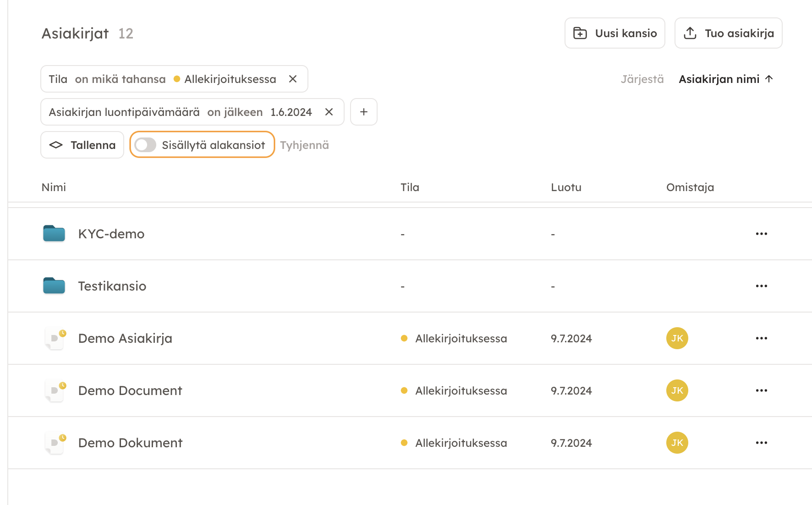The height and width of the screenshot is (505, 812).
Task: Open more options for KYC-demo folder
Action: (761, 234)
